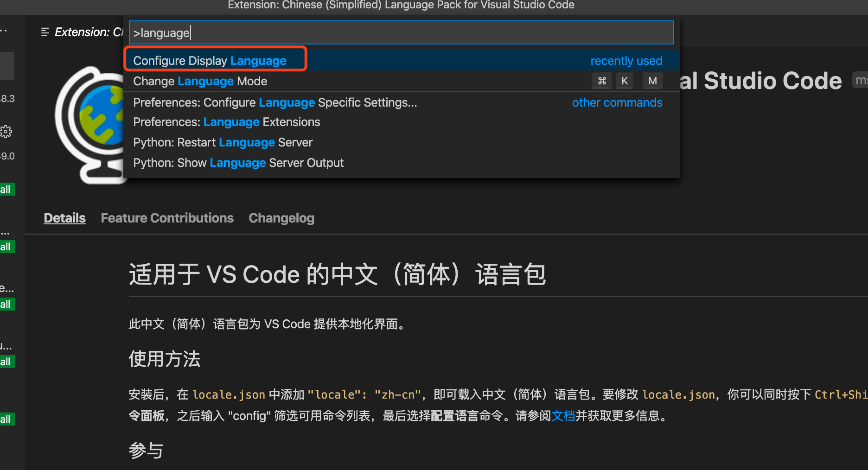
Task: Open "Python: Show Language Server Output"
Action: point(238,163)
